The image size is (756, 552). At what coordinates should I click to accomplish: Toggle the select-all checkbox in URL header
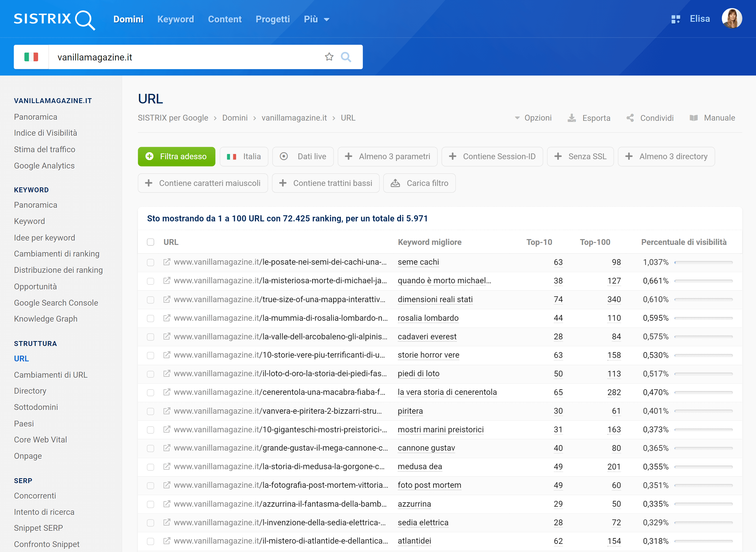pos(151,242)
